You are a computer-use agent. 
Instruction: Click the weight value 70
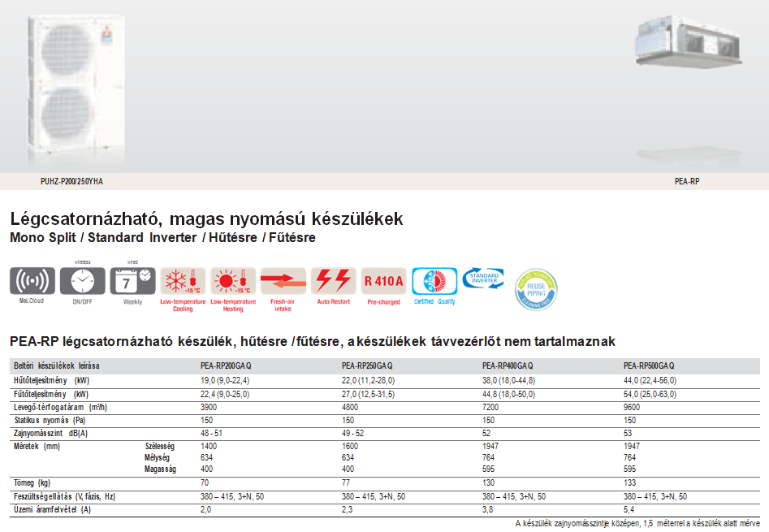pyautogui.click(x=205, y=483)
